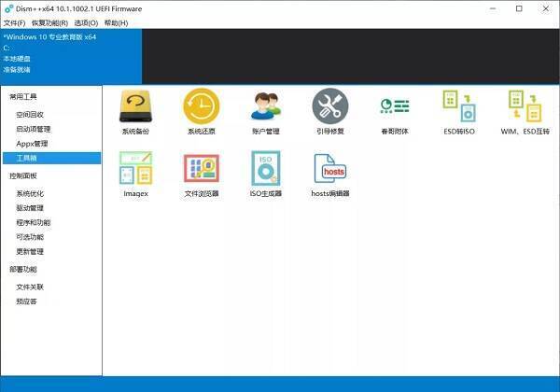The image size is (560, 392).
Task: Select 可选功能 optional features
Action: click(x=30, y=237)
